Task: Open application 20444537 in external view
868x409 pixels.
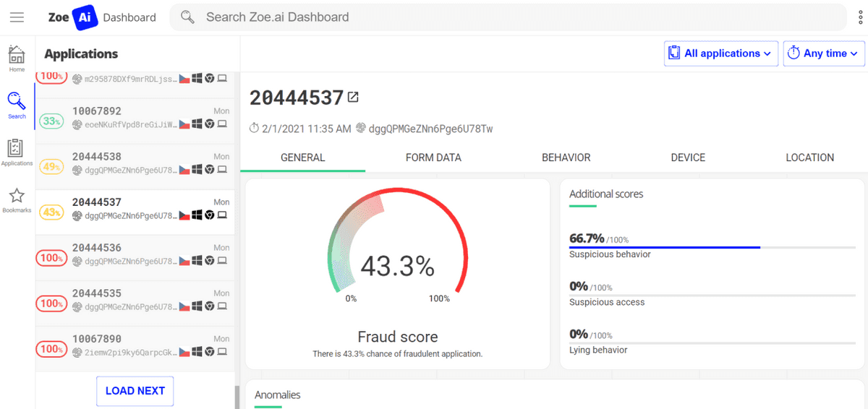Action: click(353, 97)
